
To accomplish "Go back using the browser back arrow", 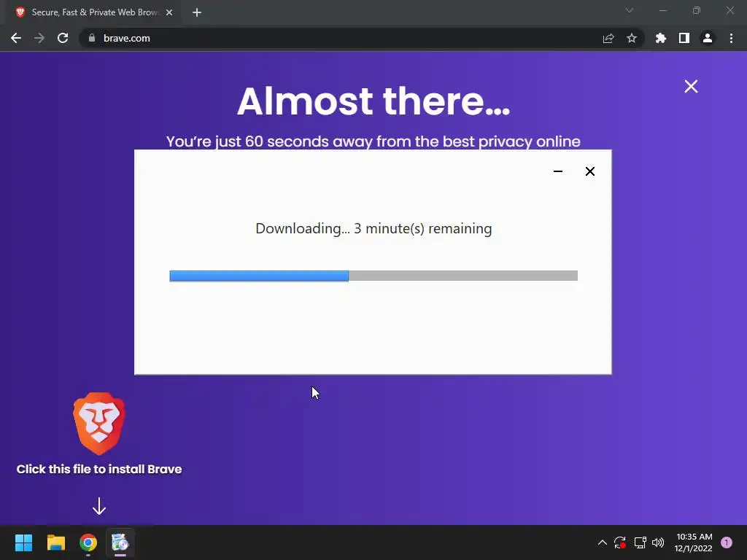I will [16, 38].
